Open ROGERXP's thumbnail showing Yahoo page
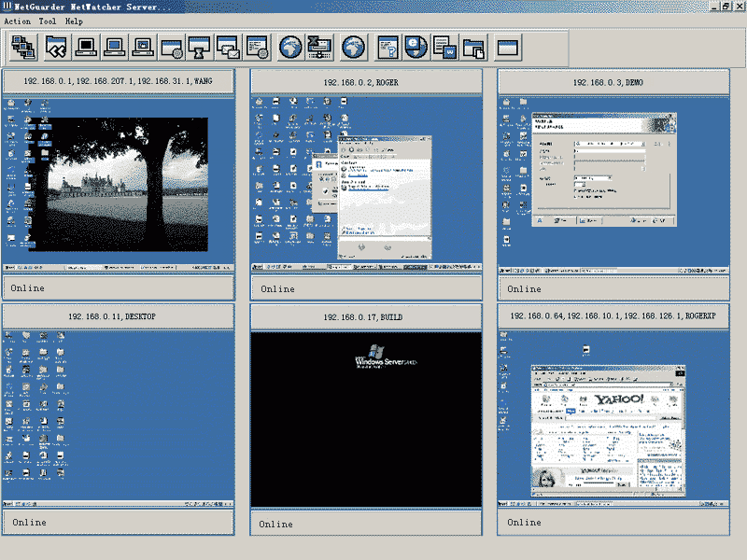The width and height of the screenshot is (747, 560). pyautogui.click(x=613, y=418)
